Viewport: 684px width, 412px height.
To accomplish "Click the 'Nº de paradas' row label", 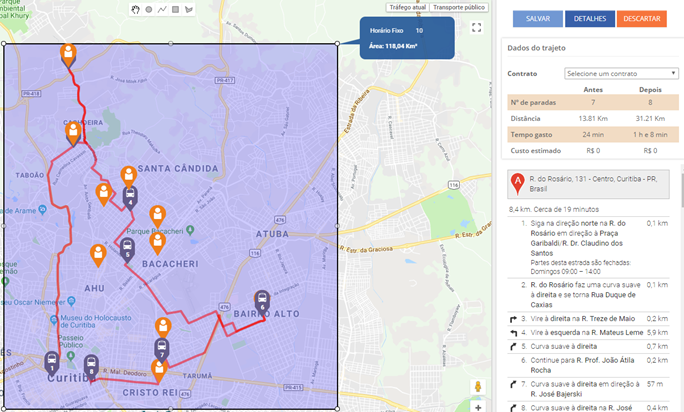I will point(533,103).
